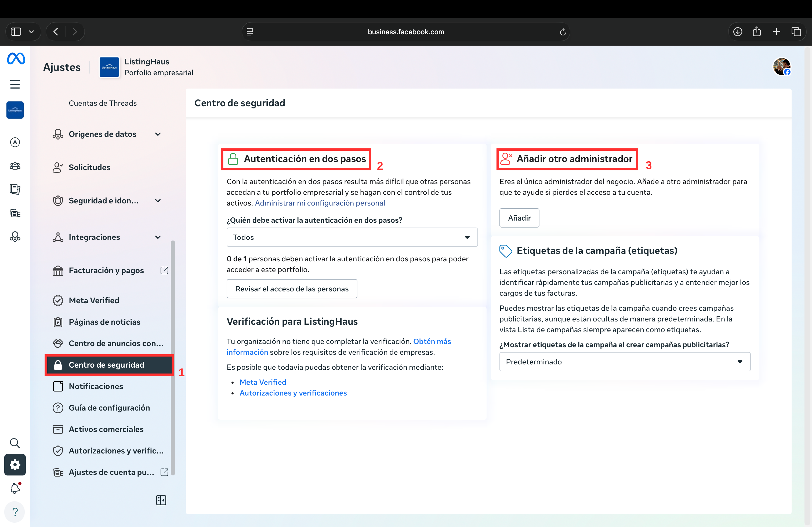Click Revisar el acceso de las personas
Image resolution: width=812 pixels, height=527 pixels.
click(x=292, y=289)
